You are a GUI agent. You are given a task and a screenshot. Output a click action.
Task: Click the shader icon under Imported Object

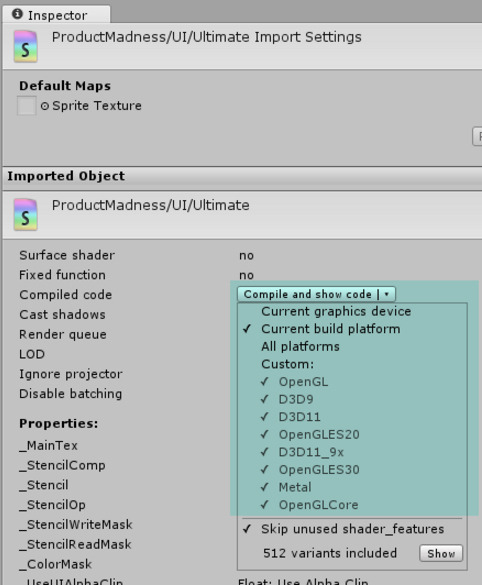25,215
